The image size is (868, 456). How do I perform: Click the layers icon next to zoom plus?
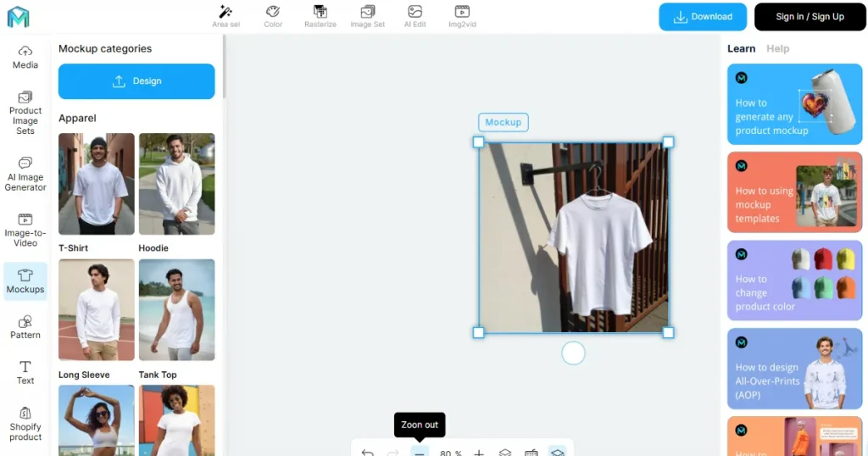coord(505,452)
